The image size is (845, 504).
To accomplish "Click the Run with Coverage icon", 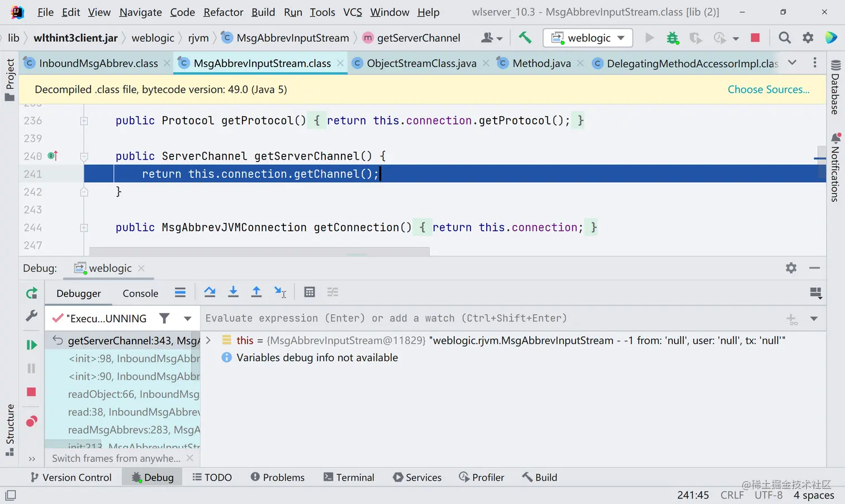I will coord(695,37).
